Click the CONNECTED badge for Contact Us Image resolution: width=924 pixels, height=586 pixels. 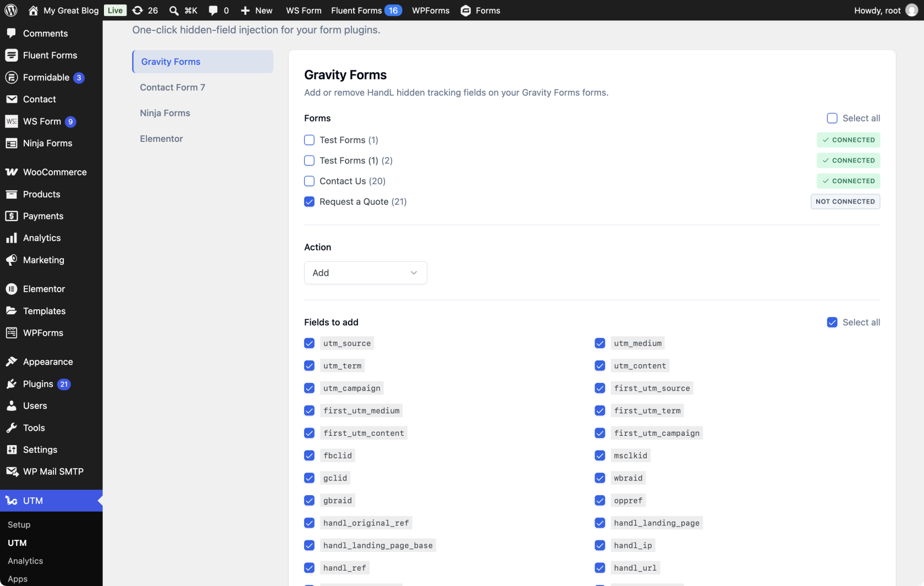point(849,181)
